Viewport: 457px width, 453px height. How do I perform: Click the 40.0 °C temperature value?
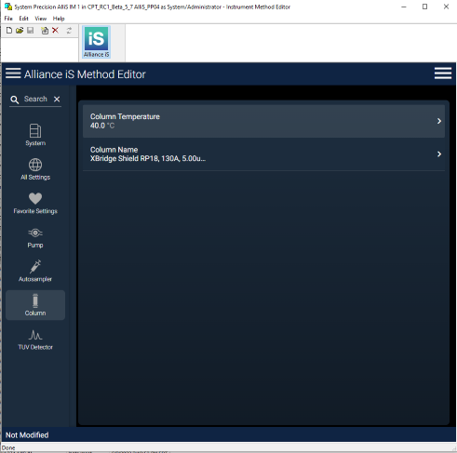click(x=102, y=126)
